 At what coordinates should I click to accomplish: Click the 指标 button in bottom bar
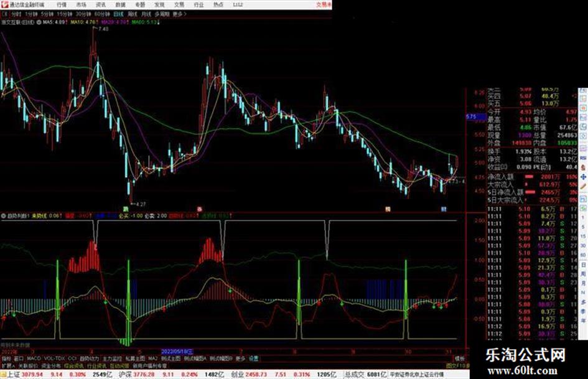(x=6, y=358)
